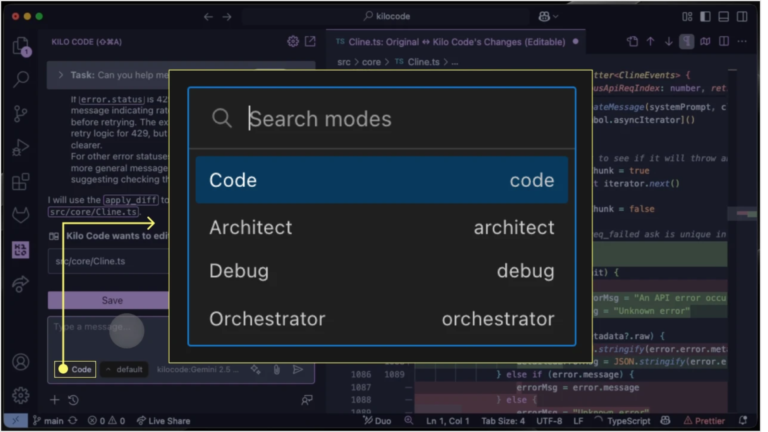Open the Manage gear in the activity bar

click(x=21, y=395)
